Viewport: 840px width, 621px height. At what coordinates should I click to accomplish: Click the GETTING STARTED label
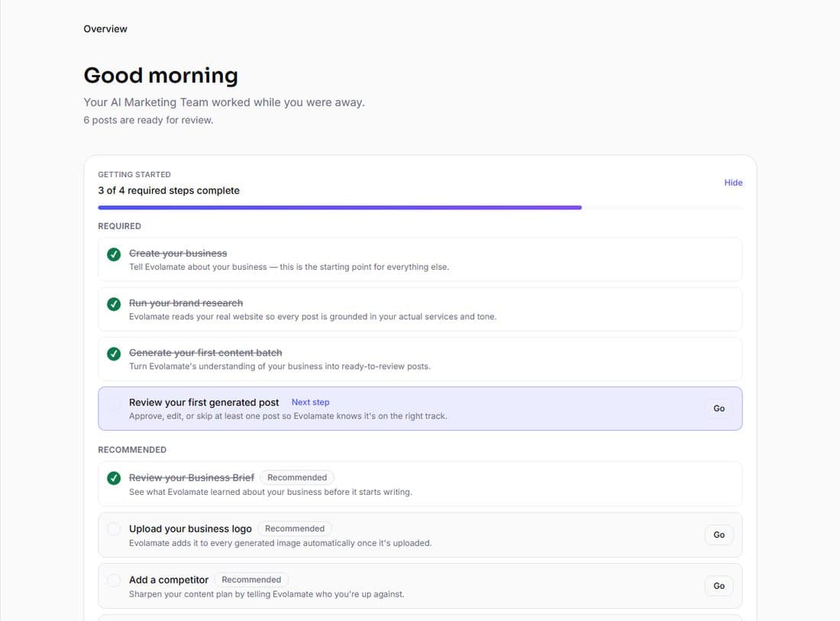pos(134,175)
